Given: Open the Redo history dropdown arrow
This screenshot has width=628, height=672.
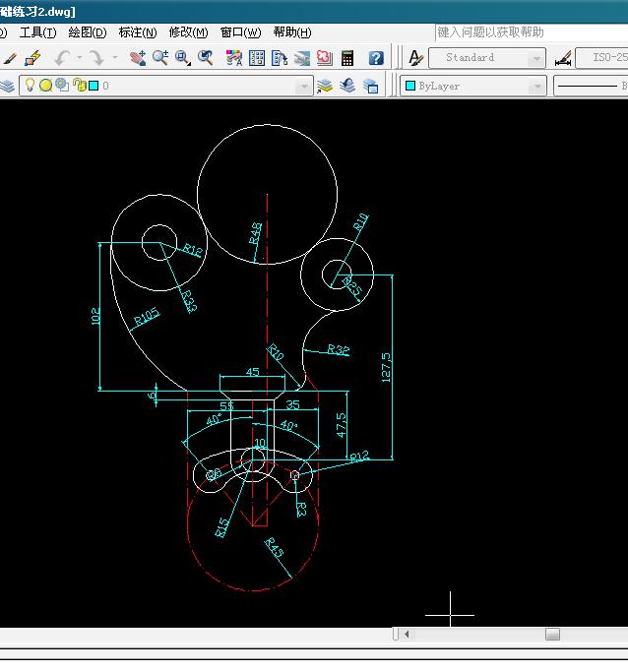Looking at the screenshot, I should [114, 57].
